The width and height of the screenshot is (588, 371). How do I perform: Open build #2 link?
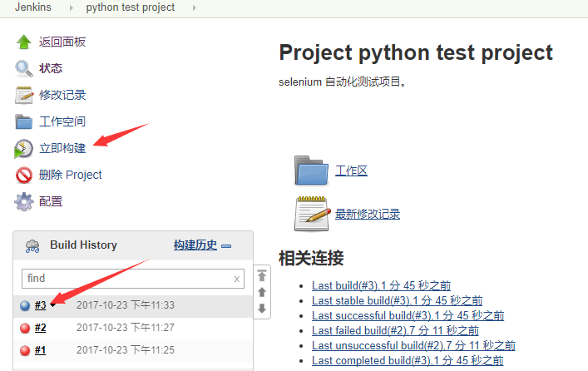point(41,328)
